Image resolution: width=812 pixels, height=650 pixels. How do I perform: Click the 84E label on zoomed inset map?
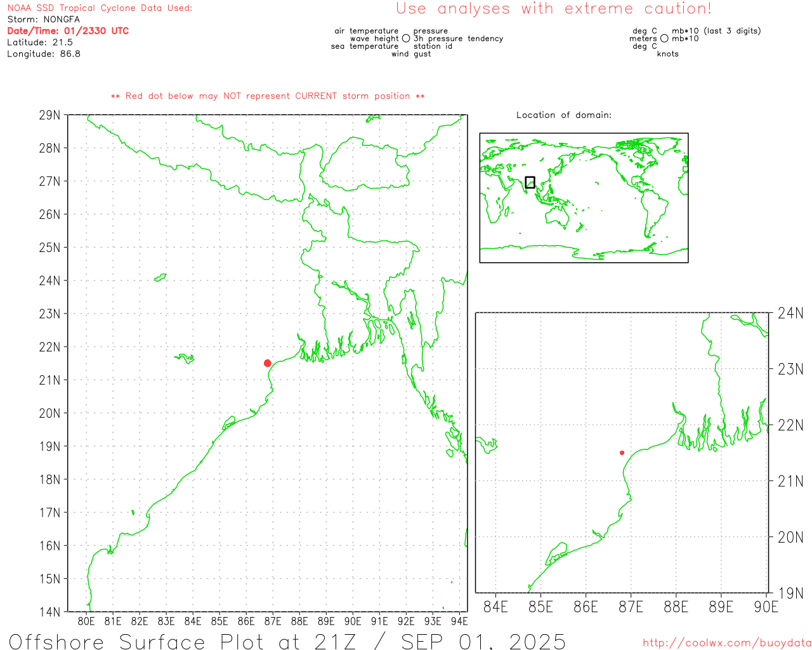(x=495, y=607)
